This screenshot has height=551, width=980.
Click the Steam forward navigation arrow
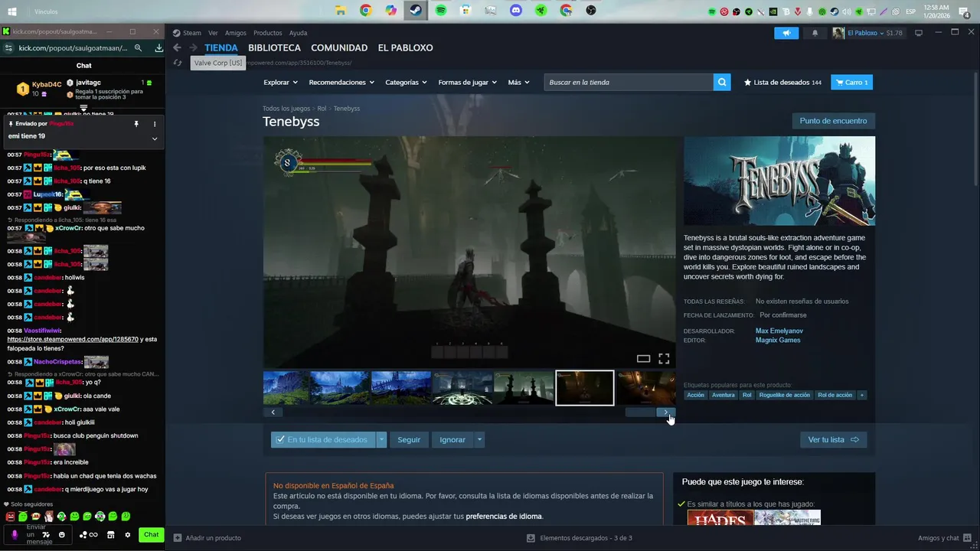[x=194, y=47]
